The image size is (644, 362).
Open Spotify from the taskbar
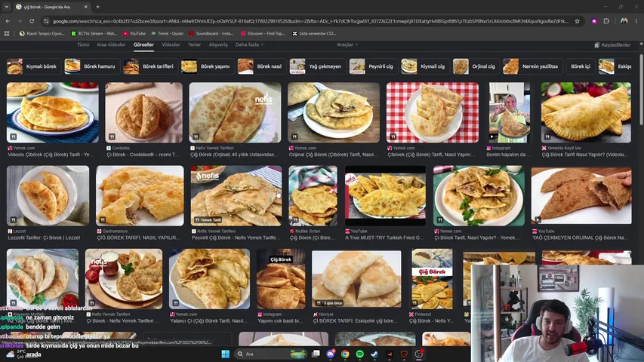(x=360, y=354)
